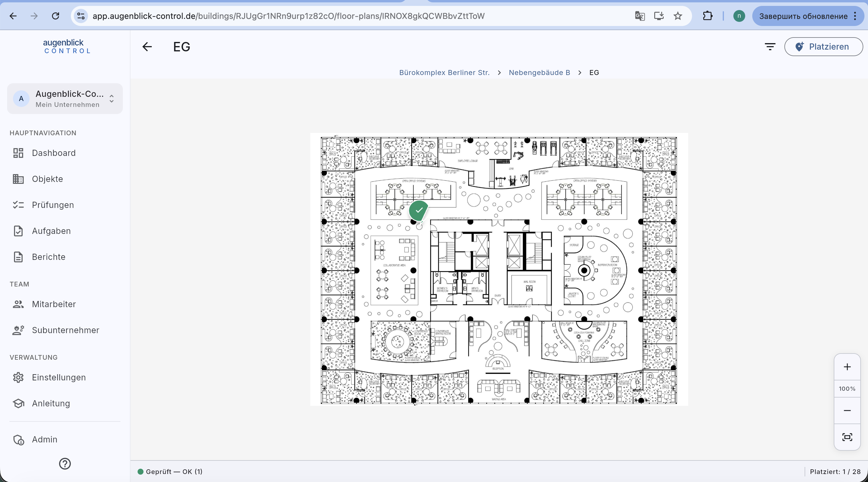Open Mitarbeiter in the sidebar

65,304
